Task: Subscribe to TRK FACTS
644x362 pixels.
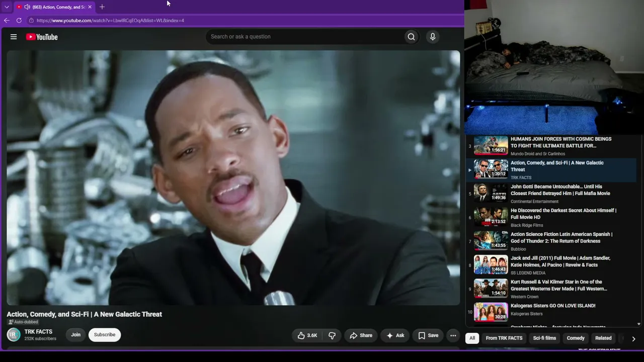Action: click(105, 335)
